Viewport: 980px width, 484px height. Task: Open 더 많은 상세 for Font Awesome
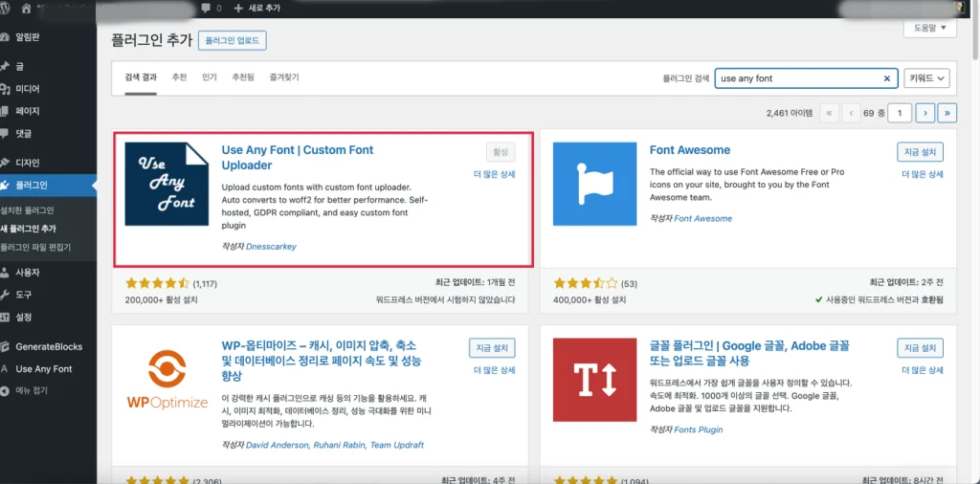923,174
